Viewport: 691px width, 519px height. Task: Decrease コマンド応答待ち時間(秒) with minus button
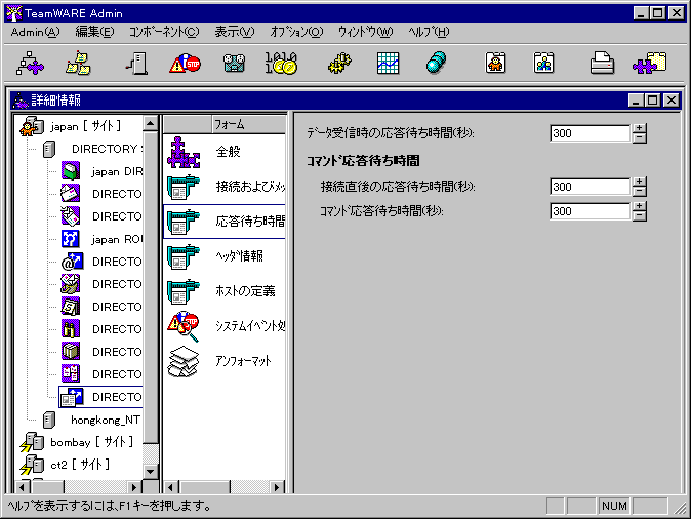coord(639,216)
